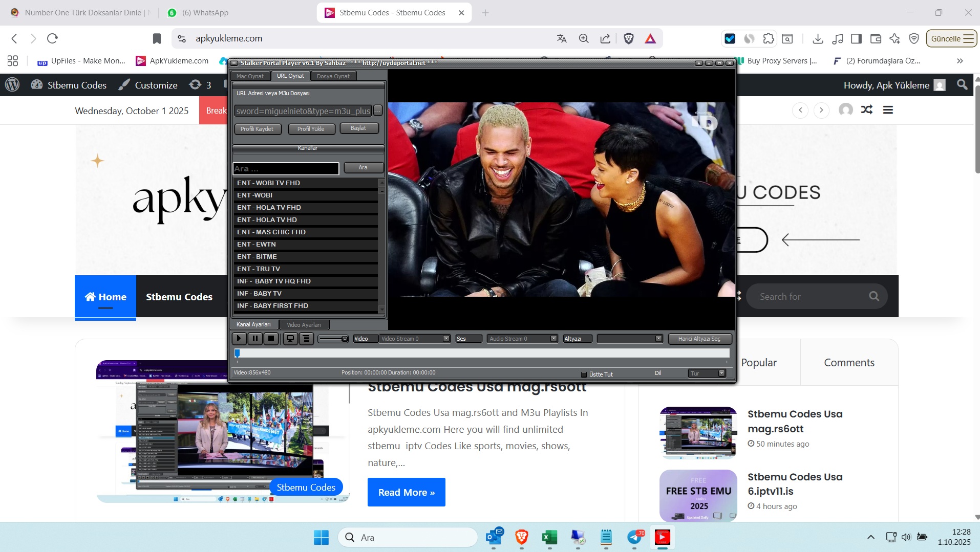Open Leo AI sparkle icon

894,38
